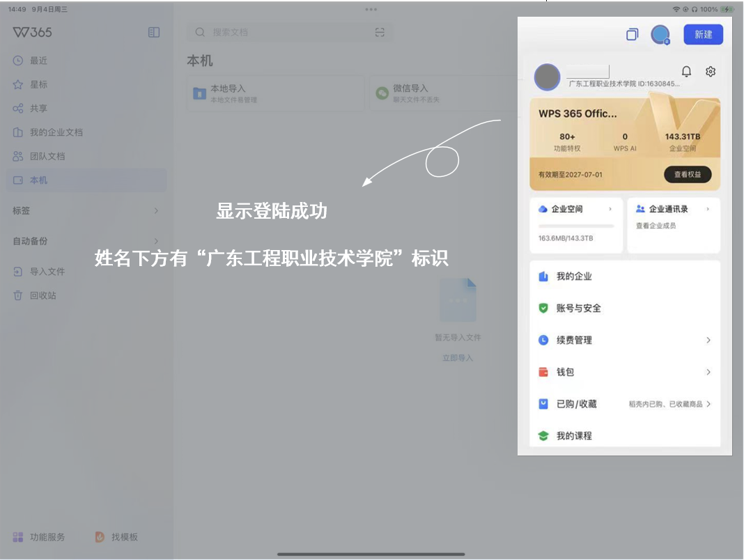Click the 查看权益 button
Image resolution: width=744 pixels, height=560 pixels.
(x=687, y=174)
